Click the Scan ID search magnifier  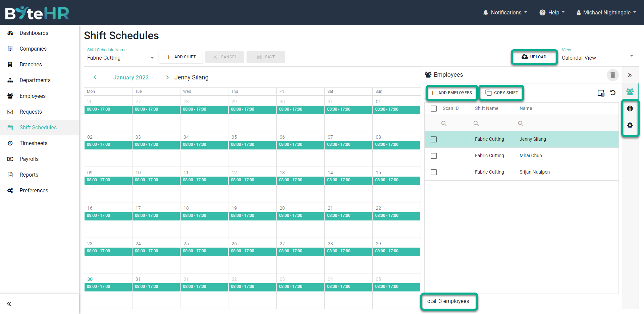(444, 124)
